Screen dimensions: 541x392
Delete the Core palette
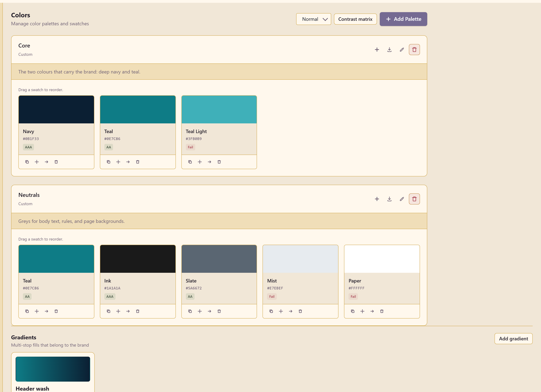click(x=414, y=50)
